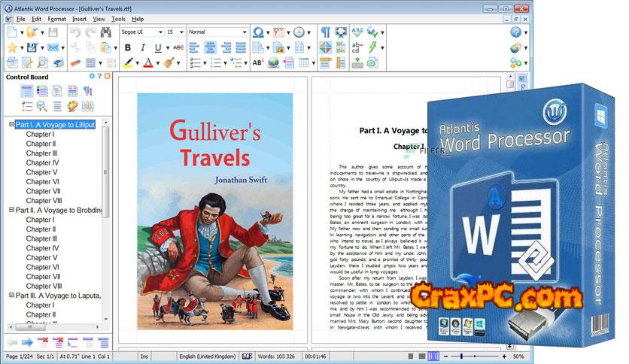Open the Segoe UI font dropdown

pos(160,32)
